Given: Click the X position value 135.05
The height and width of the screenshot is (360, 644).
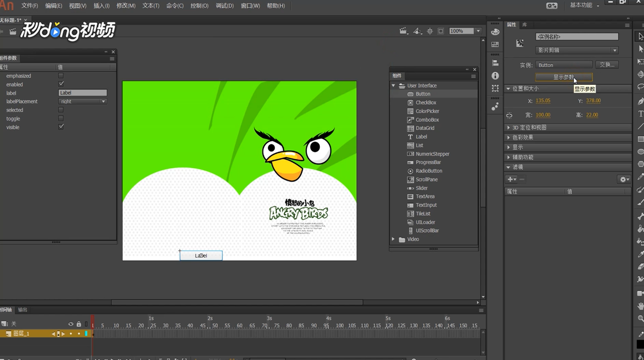Looking at the screenshot, I should point(543,101).
